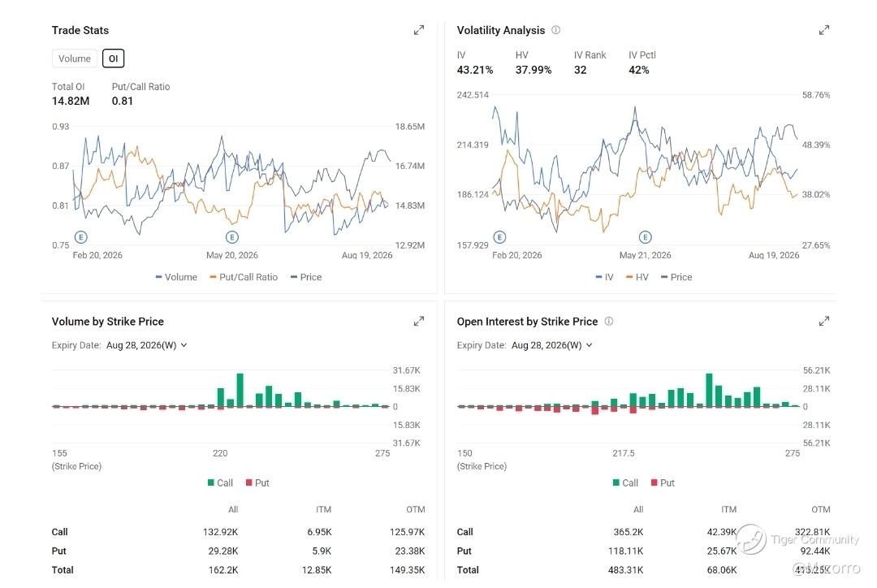Toggle the Price series in Volatility legend
Image resolution: width=877 pixels, height=588 pixels.
pyautogui.click(x=676, y=277)
